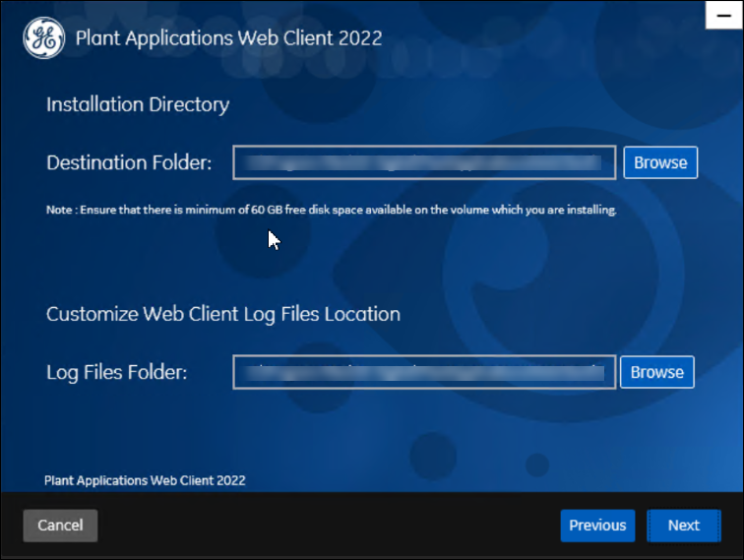Click the Customize Web Client Log Files Location heading
This screenshot has width=744, height=560.
pos(223,315)
